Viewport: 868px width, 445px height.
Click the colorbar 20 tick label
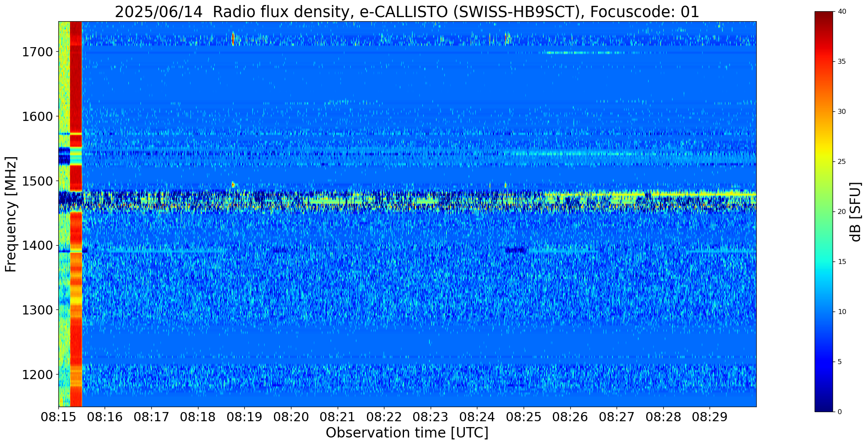[x=842, y=212]
